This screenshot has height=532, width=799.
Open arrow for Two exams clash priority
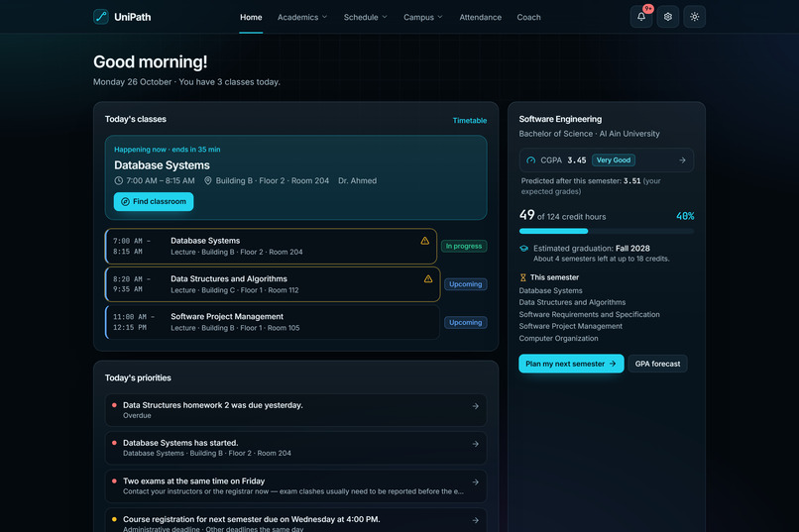pyautogui.click(x=475, y=482)
